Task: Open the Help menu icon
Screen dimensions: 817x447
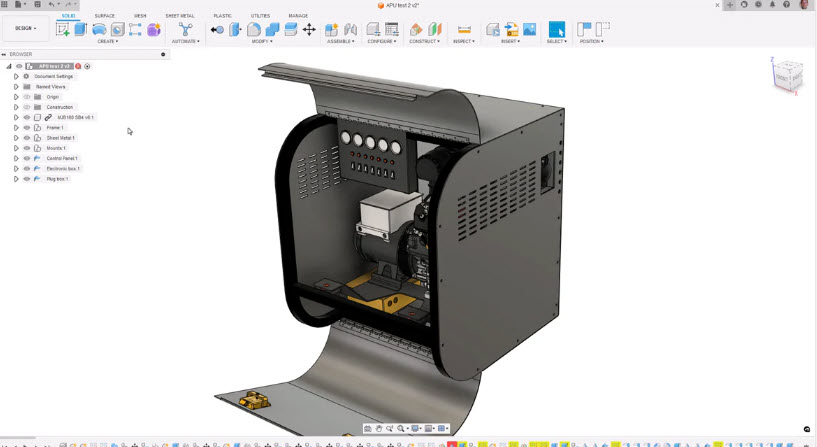Action: 786,5
